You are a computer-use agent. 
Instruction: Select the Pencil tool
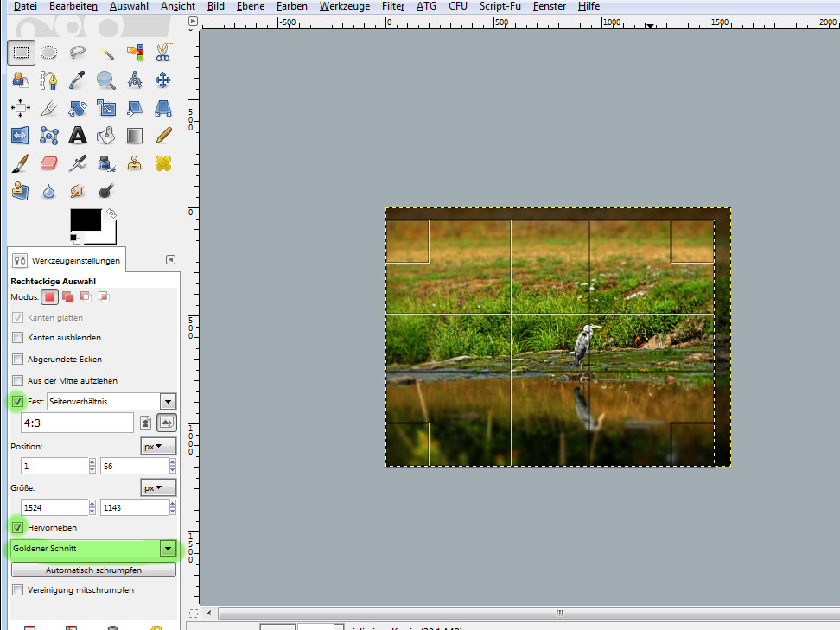pos(162,135)
